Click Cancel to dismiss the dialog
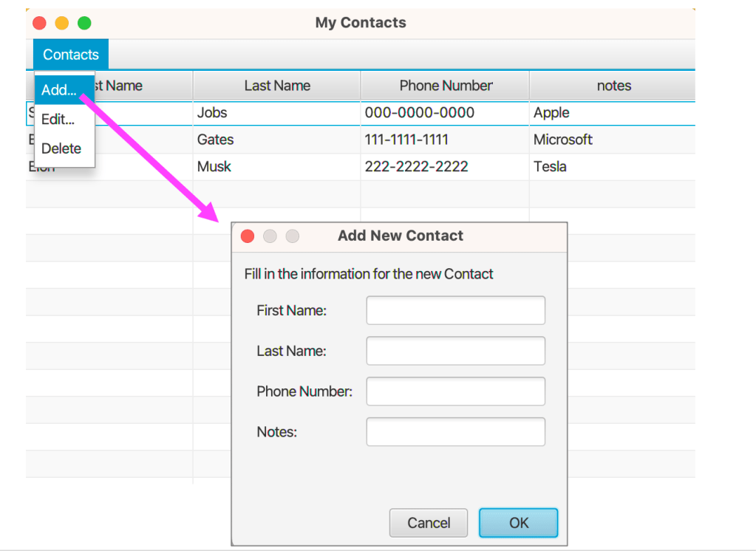 pos(428,522)
